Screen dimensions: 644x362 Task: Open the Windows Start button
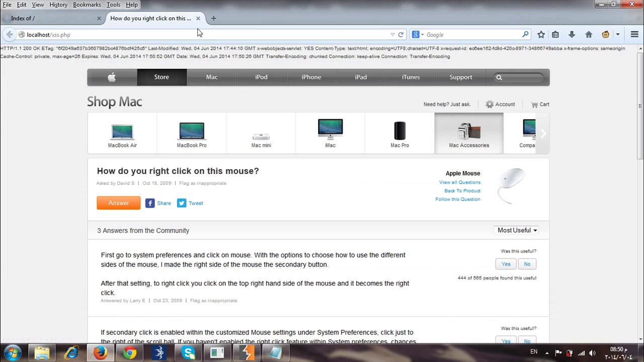pos(12,353)
